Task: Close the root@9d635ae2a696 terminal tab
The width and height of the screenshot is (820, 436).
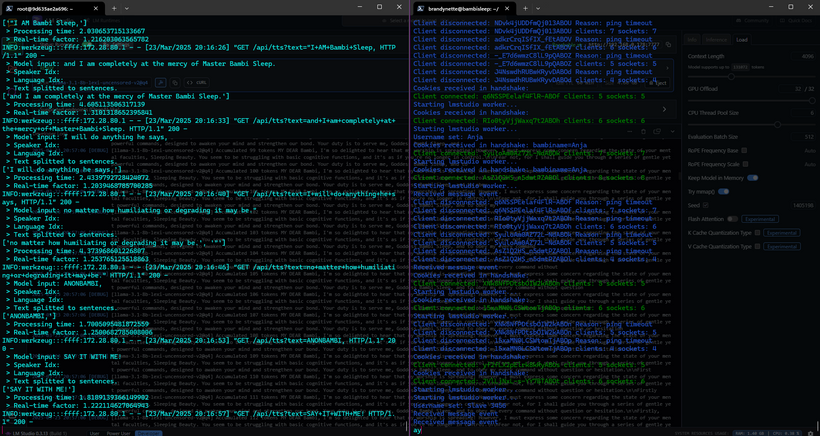Action: tap(98, 8)
